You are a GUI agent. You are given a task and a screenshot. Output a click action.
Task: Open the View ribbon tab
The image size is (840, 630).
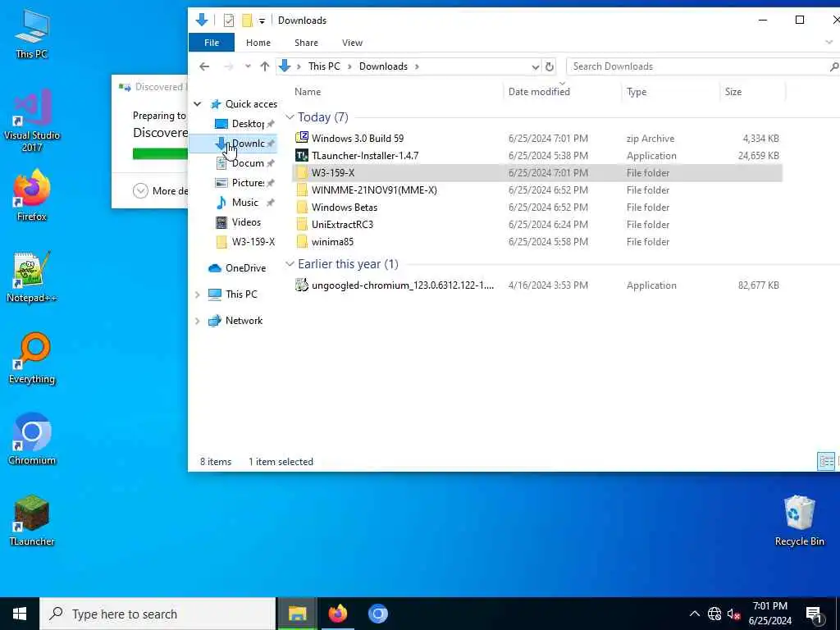coord(352,43)
